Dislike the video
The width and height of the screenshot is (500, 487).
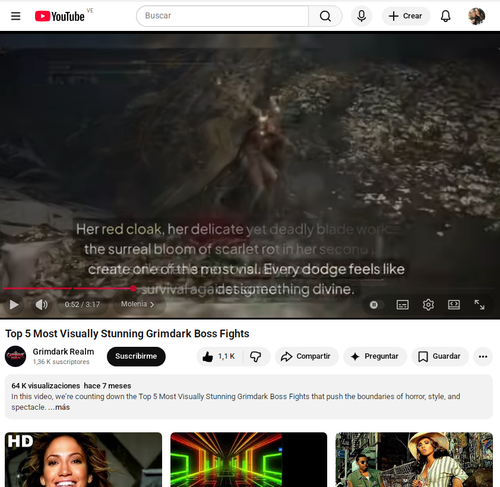256,356
